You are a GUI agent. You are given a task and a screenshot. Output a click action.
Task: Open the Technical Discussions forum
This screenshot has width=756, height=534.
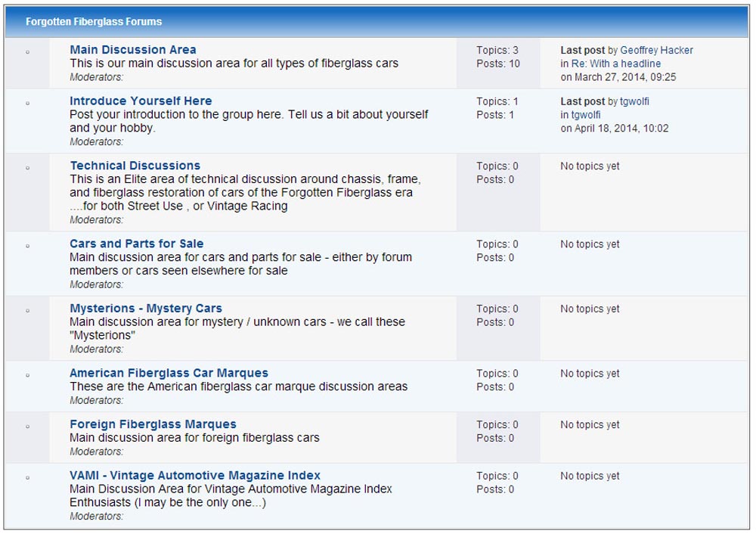pos(135,166)
